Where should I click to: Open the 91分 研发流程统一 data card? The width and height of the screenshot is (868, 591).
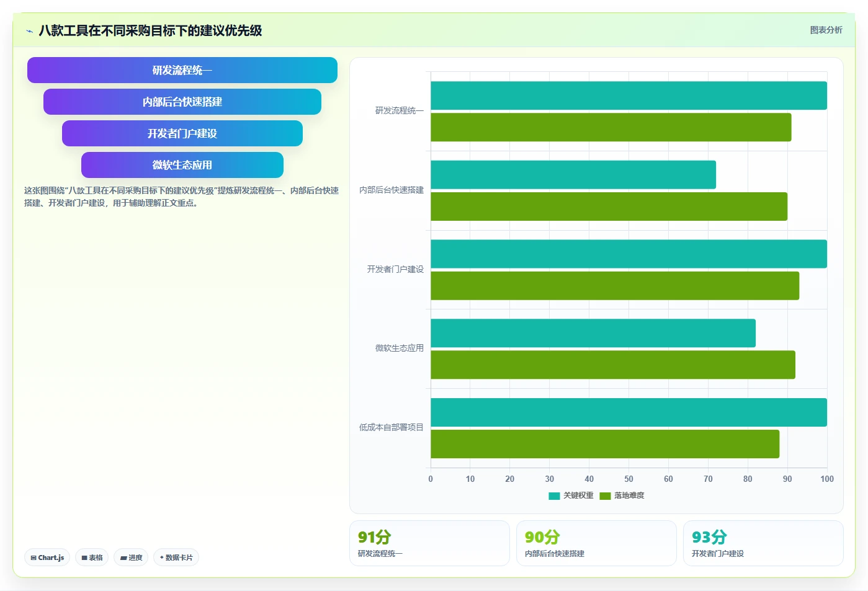pos(429,543)
